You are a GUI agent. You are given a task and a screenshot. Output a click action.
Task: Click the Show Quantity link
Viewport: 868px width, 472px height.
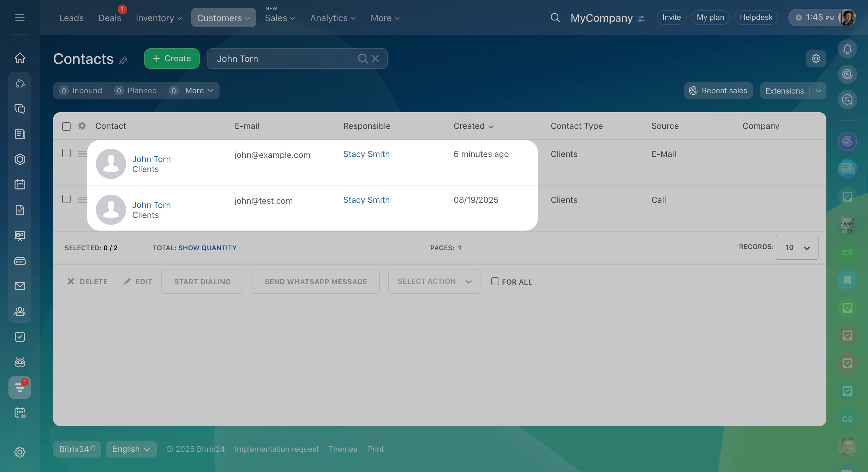click(x=207, y=248)
